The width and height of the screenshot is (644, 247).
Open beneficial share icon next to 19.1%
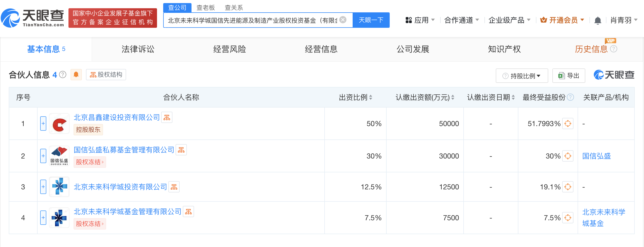pos(568,187)
